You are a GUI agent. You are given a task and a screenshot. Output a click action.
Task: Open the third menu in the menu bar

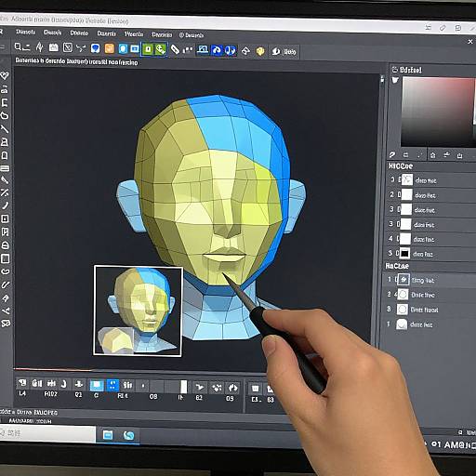click(x=79, y=33)
